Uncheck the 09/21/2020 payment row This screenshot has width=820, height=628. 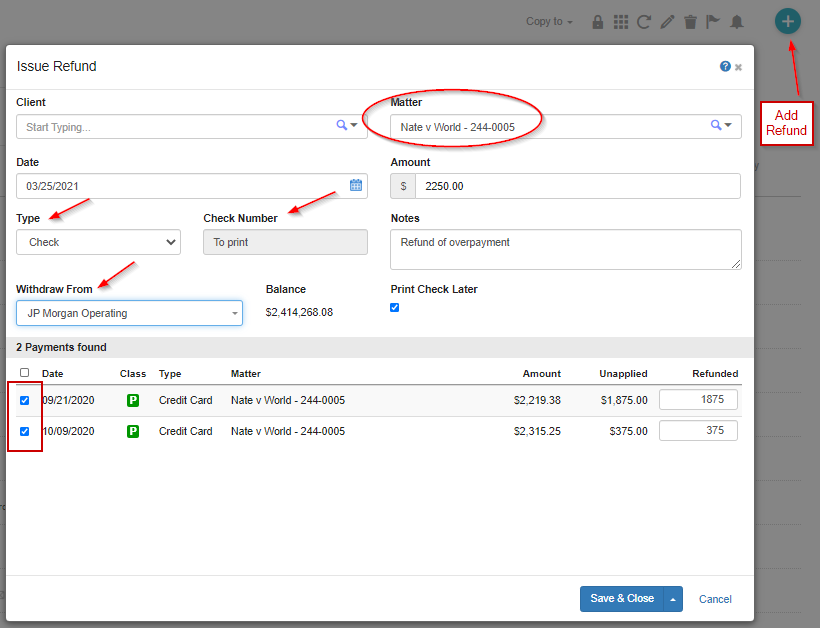[x=24, y=399]
